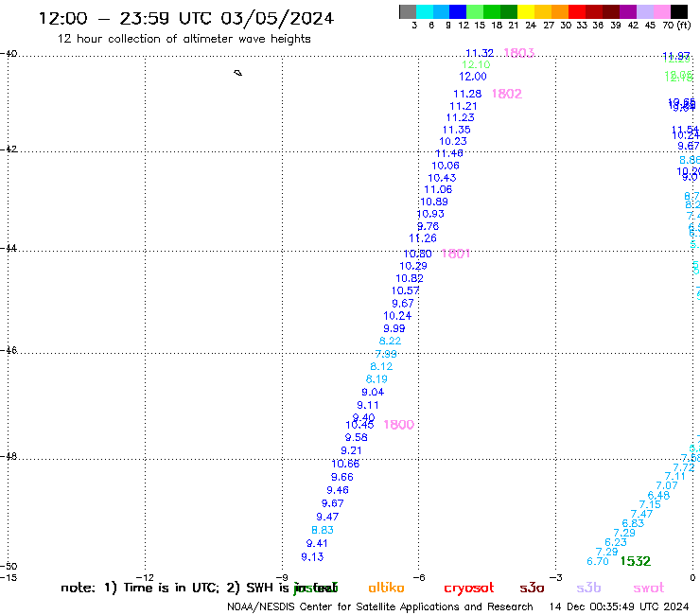The width and height of the screenshot is (700, 615).
Task: Click the timestamp "14 Dec 00:35:49 UTC 2024"
Action: [619, 606]
